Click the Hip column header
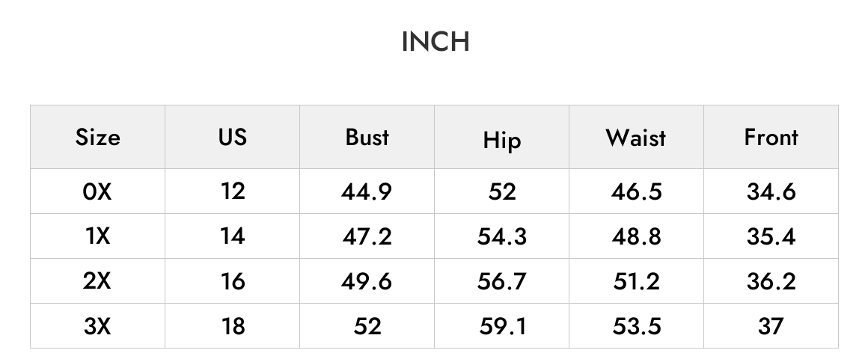 point(501,137)
